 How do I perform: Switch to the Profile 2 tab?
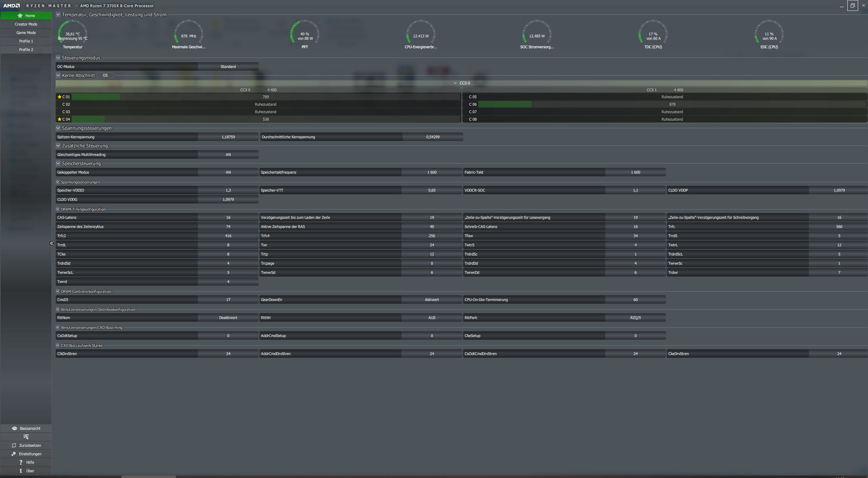click(26, 50)
